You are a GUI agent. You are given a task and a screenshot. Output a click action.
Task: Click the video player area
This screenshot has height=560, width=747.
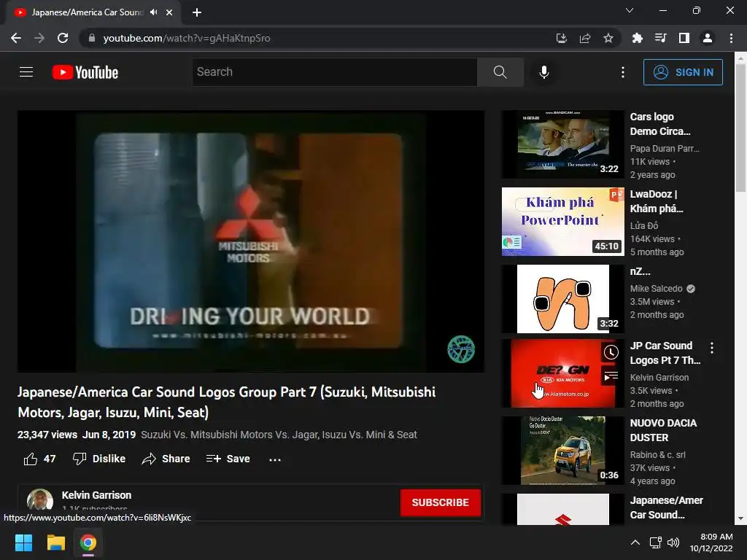(251, 241)
